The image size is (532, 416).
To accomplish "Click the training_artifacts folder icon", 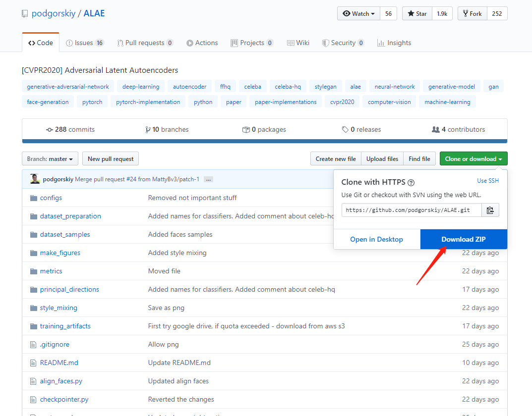I will 34,326.
